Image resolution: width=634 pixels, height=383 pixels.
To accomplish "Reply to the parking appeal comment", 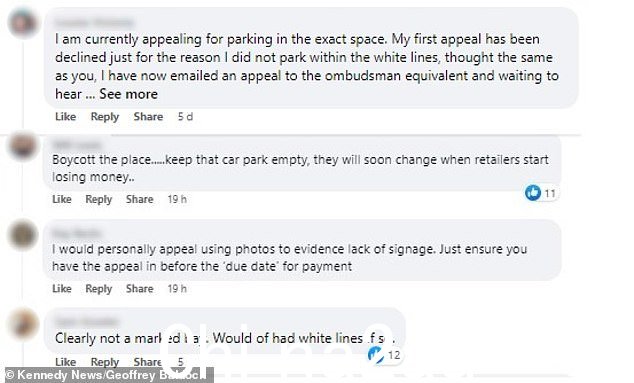I will 105,116.
